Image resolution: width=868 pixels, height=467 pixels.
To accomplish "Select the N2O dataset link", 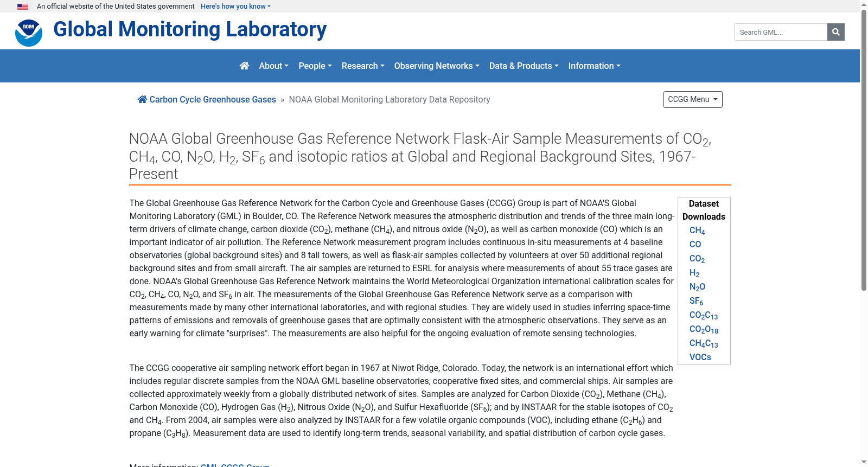I will coord(697,287).
